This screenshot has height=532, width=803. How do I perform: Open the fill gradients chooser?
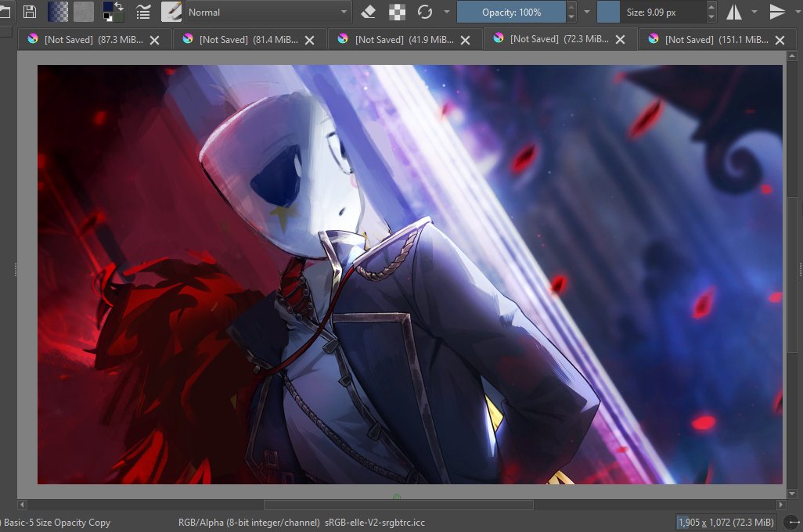57,12
